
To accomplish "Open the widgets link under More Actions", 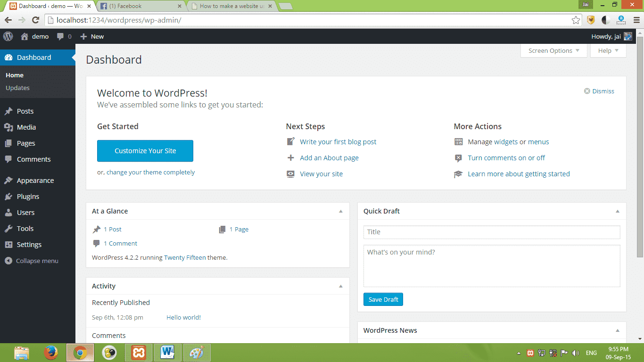I will pyautogui.click(x=506, y=142).
